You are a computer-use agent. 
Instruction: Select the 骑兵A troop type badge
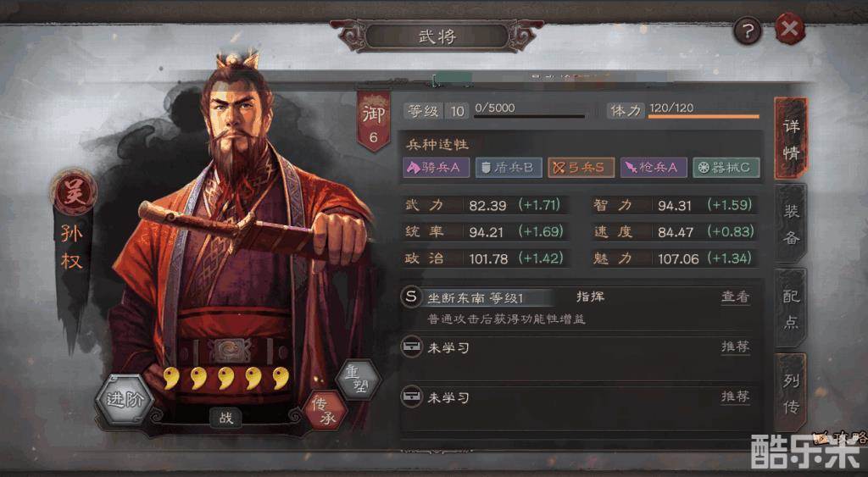click(437, 167)
